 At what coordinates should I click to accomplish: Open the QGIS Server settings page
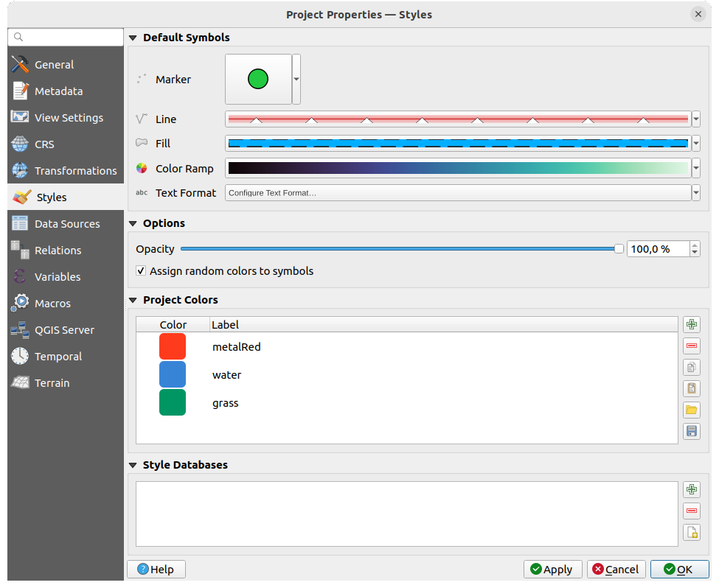pyautogui.click(x=64, y=330)
